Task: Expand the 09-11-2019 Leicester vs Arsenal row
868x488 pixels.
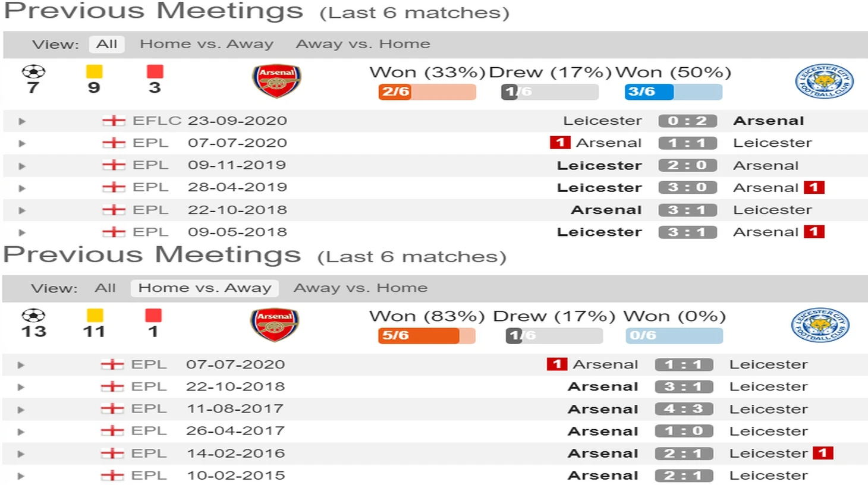Action: (x=22, y=166)
